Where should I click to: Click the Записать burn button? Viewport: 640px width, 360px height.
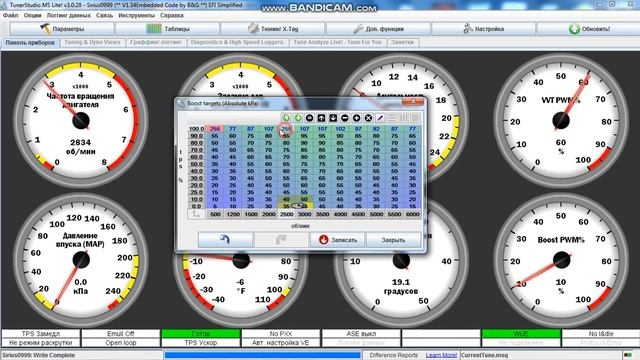pos(338,240)
